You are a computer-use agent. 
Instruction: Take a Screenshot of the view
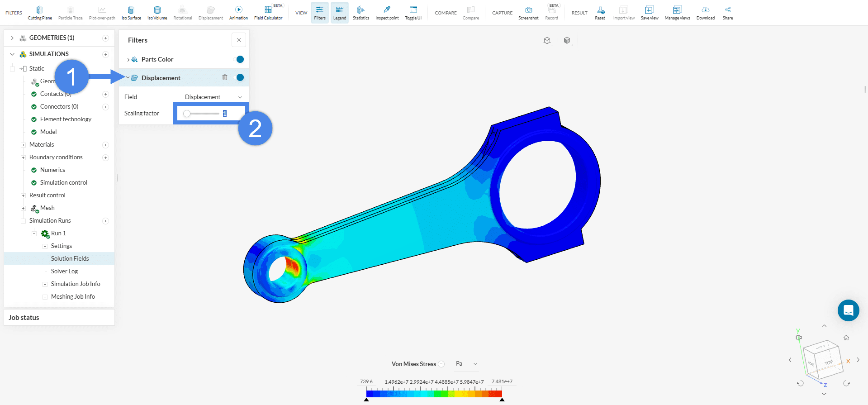tap(528, 13)
